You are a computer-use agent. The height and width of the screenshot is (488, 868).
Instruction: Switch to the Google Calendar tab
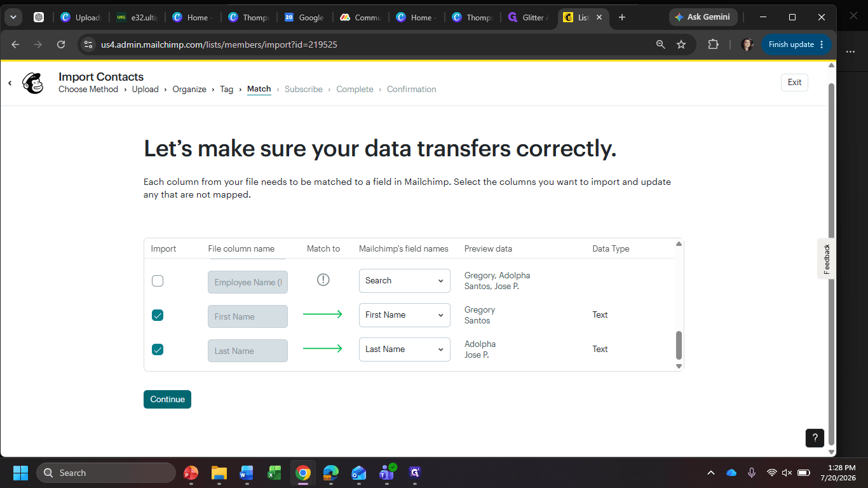coord(304,18)
